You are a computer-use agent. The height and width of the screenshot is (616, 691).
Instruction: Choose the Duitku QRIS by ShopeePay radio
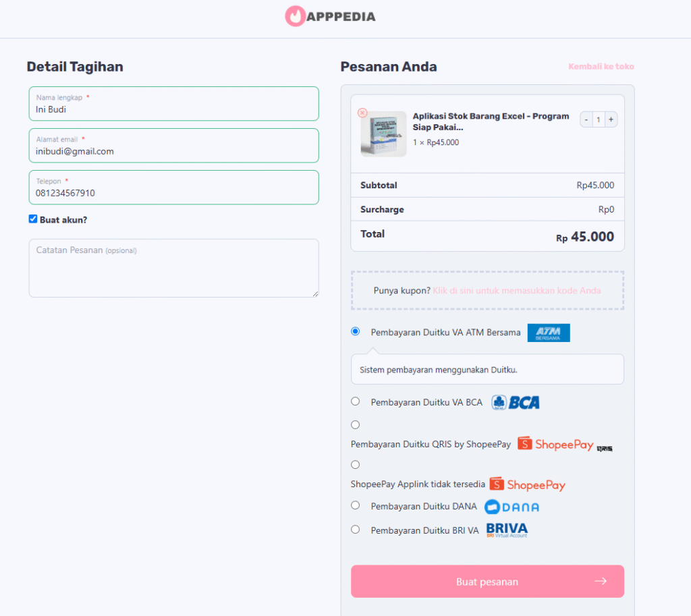[x=355, y=425]
